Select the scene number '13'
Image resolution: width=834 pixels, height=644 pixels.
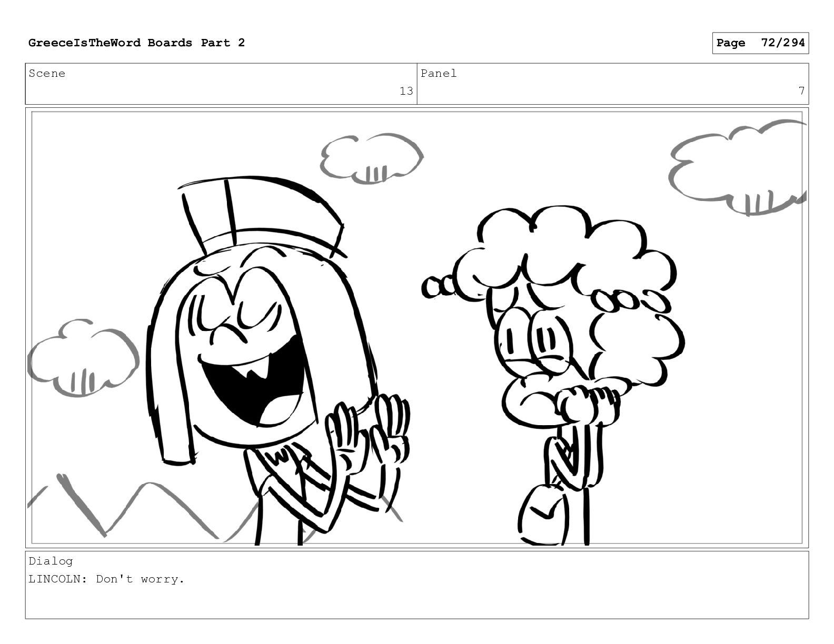pos(406,92)
